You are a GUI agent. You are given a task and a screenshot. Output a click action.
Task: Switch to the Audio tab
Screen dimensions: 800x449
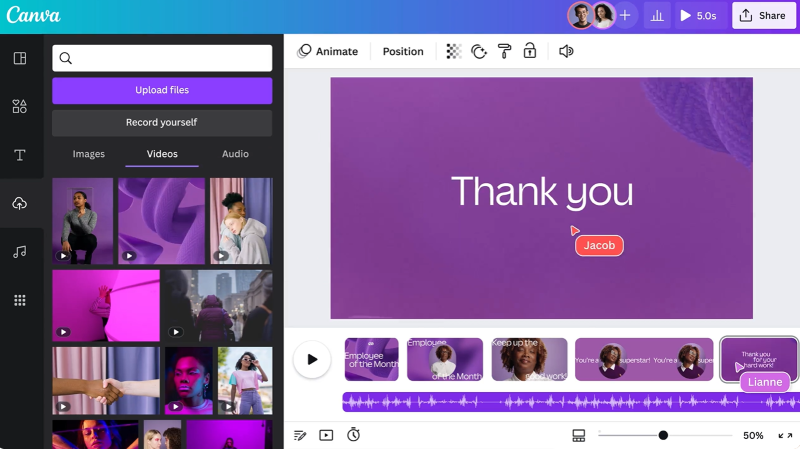[x=235, y=154]
